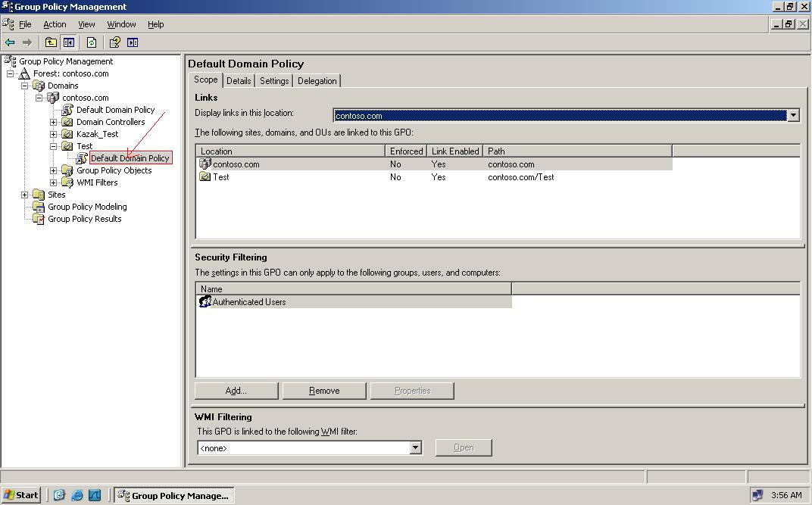
Task: Sort Security Filtering by Name column header
Action: (354, 288)
